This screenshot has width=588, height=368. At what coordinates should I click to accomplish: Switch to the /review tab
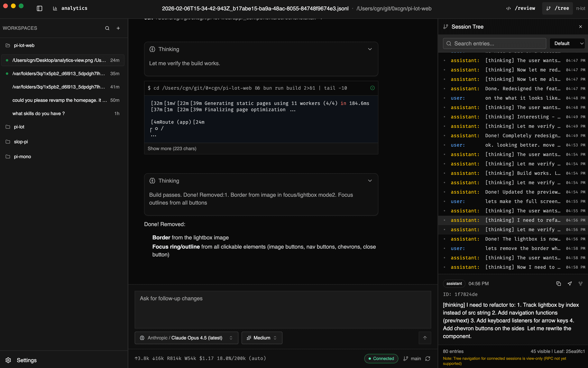point(525,8)
